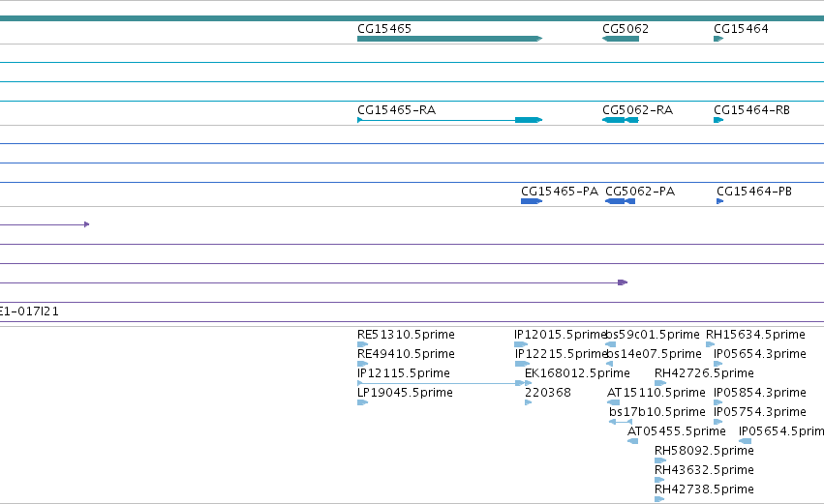Select IP05654.5prime EST label

click(x=781, y=431)
